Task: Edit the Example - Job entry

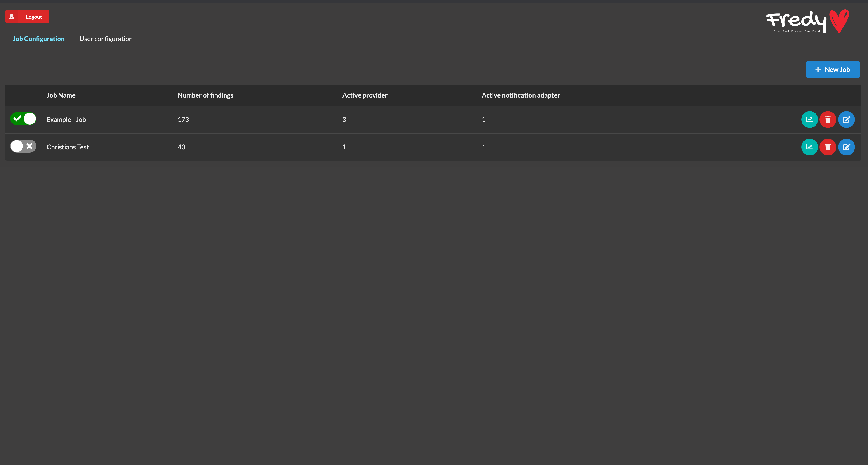Action: [x=847, y=119]
